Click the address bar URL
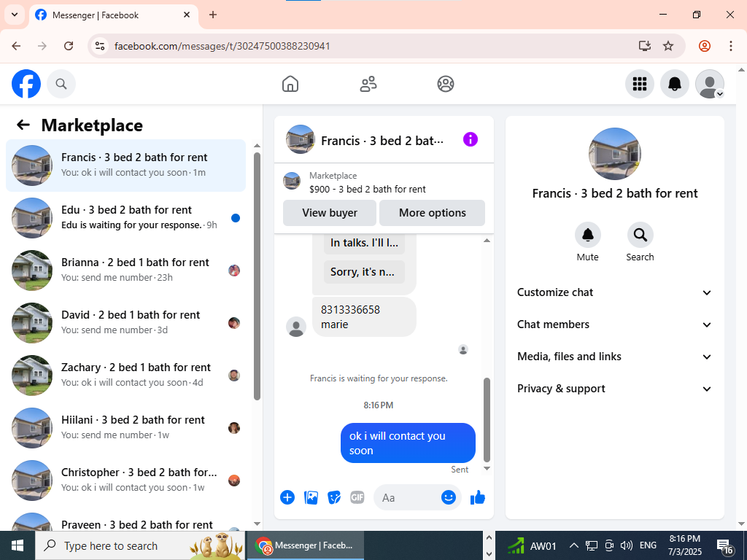Image resolution: width=747 pixels, height=560 pixels. click(222, 46)
